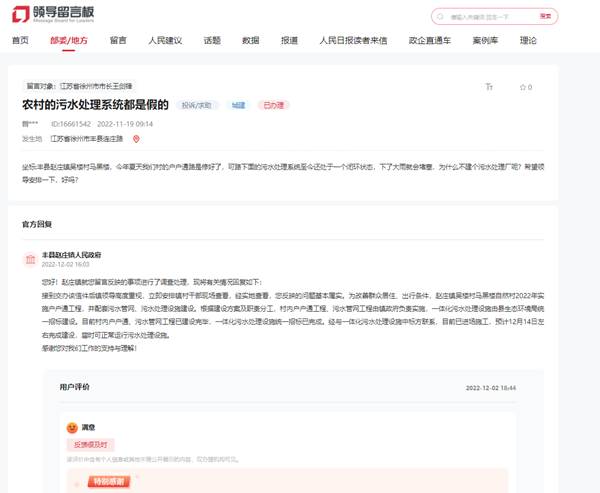The image size is (600, 493).
Task: Click the 反馈很及时 feedback tag
Action: (91, 445)
